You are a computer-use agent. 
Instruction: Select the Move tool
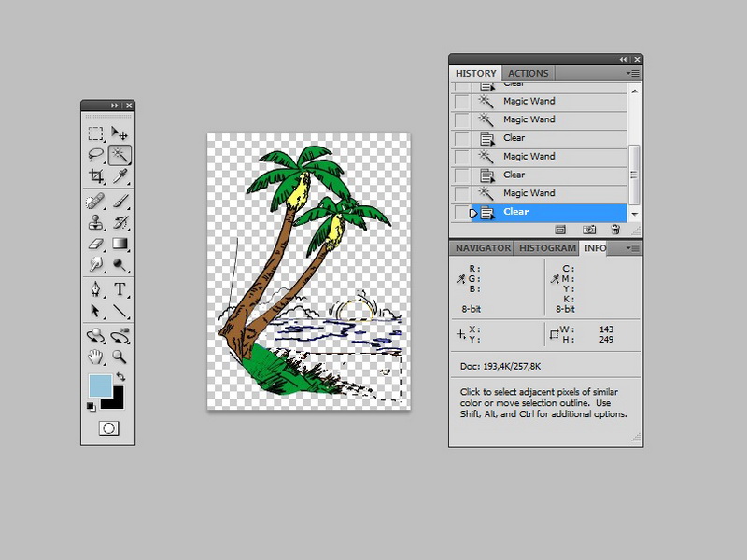120,133
